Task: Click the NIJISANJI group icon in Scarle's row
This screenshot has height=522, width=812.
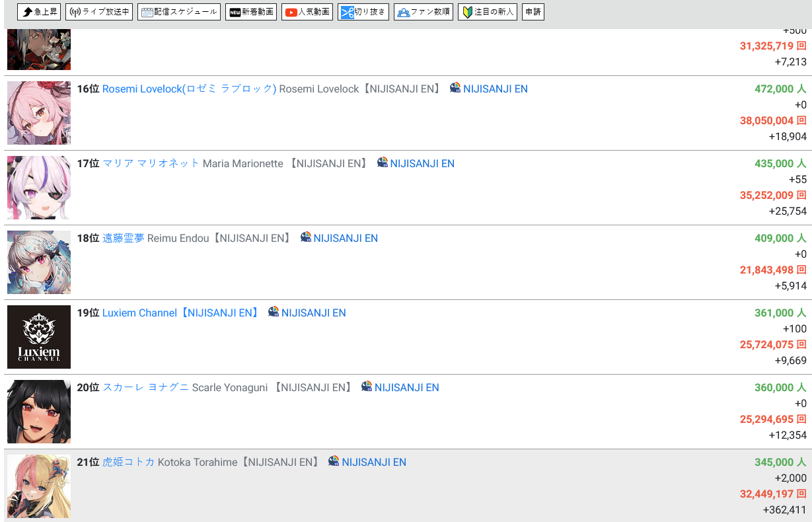Action: pyautogui.click(x=367, y=387)
